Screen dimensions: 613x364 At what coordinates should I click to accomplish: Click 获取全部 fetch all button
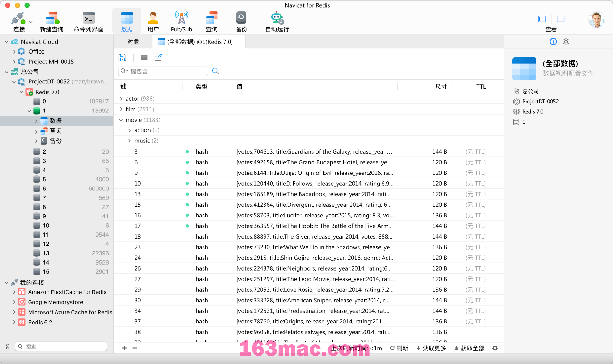469,348
